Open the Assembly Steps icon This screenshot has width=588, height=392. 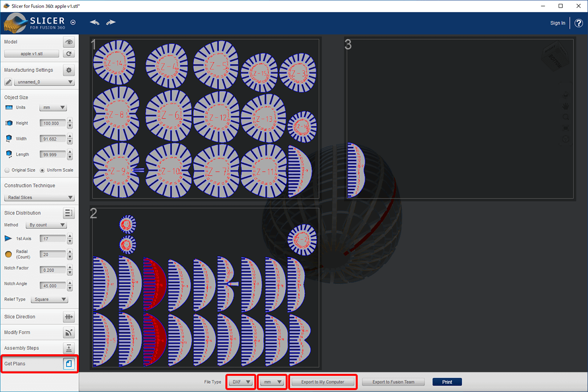pyautogui.click(x=69, y=348)
